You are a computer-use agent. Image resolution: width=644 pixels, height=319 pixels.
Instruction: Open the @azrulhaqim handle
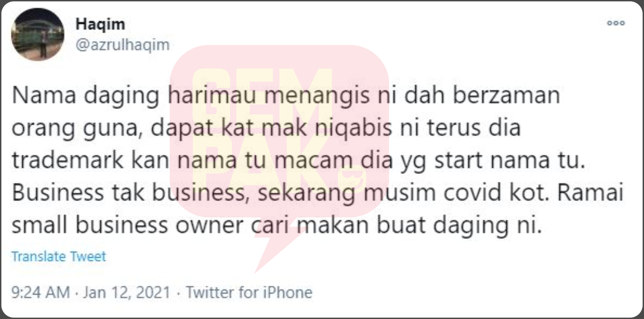pyautogui.click(x=122, y=45)
